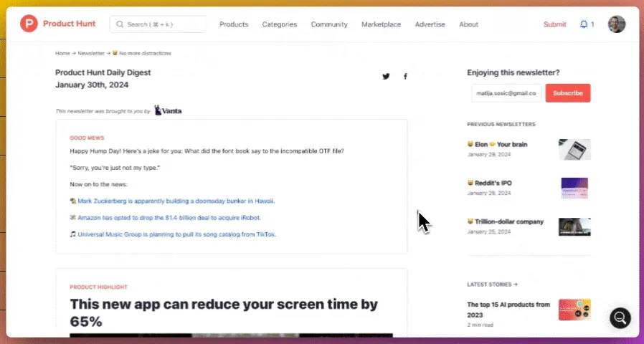The width and height of the screenshot is (644, 344).
Task: Open Universal Music Group TikTok link
Action: coord(176,234)
